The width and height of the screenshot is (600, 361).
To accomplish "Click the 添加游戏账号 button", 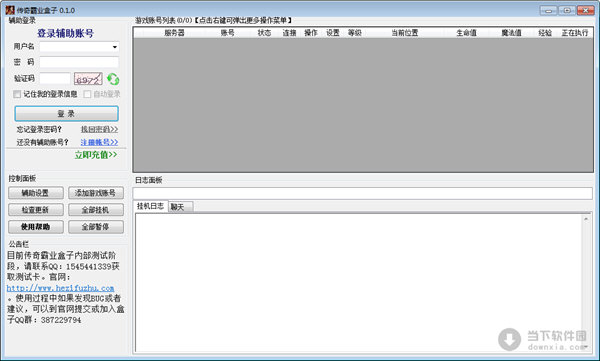I will click(96, 193).
